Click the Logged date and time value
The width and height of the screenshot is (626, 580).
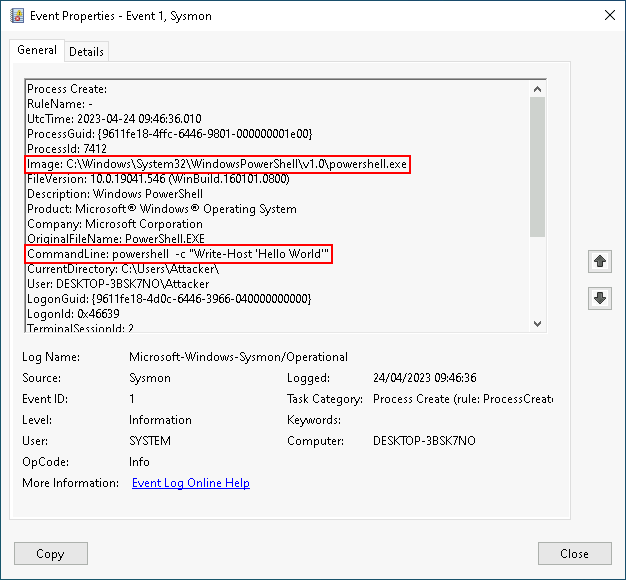(424, 378)
